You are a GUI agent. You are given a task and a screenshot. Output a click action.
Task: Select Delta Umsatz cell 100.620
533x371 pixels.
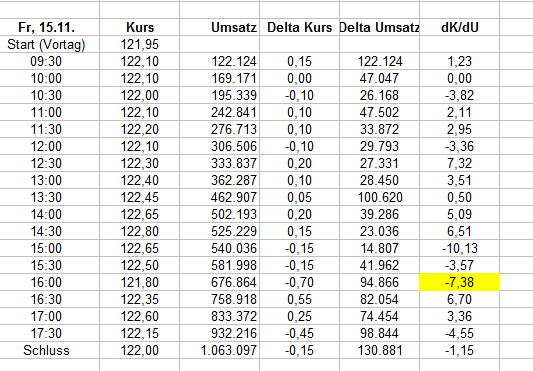(x=379, y=197)
